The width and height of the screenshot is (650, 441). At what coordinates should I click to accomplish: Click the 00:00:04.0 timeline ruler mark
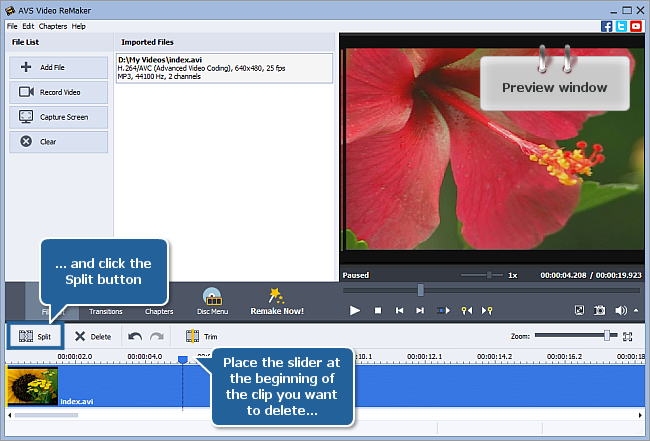145,356
